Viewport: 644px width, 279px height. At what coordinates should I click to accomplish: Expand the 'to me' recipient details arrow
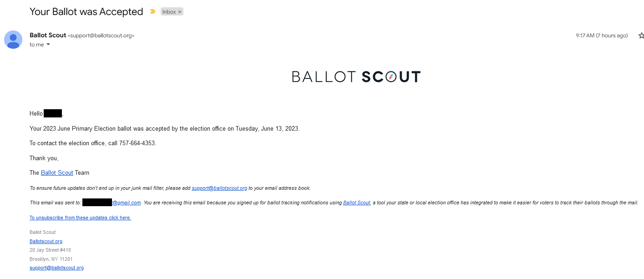click(48, 45)
